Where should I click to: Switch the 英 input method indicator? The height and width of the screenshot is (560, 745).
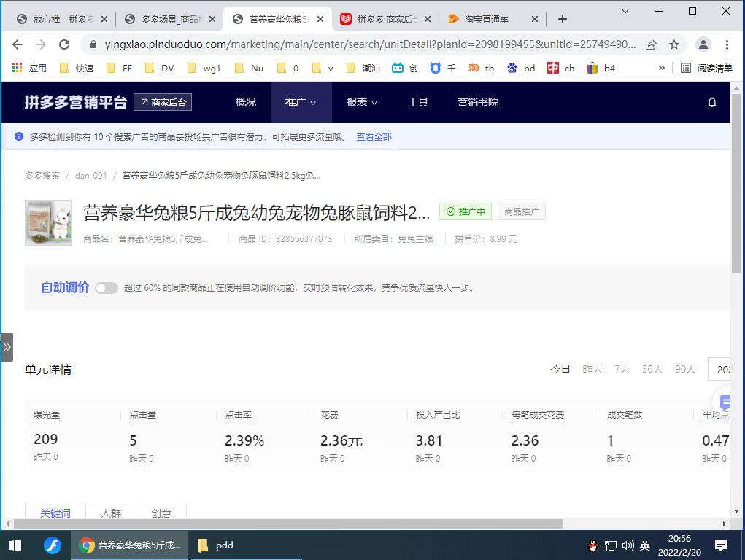[x=645, y=545]
